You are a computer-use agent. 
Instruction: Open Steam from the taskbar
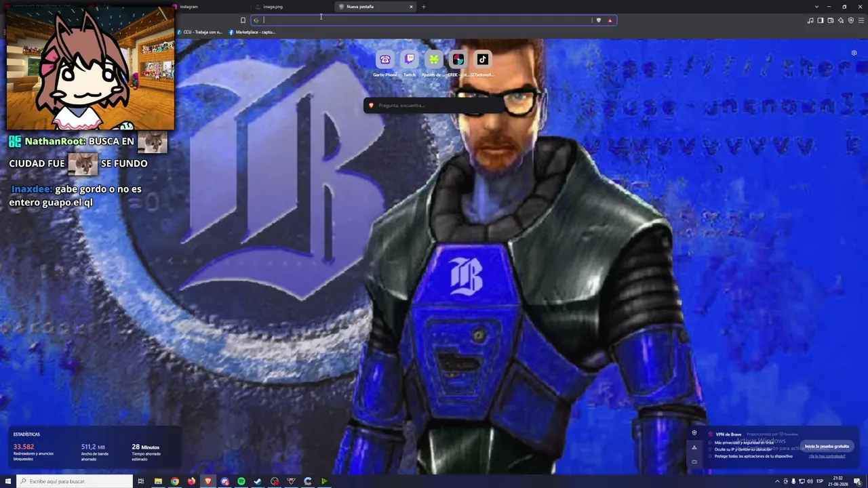click(258, 481)
